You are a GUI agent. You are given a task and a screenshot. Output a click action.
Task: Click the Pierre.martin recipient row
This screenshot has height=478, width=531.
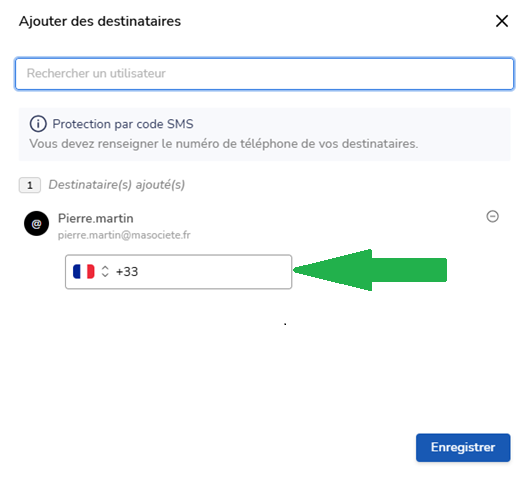tap(261, 225)
